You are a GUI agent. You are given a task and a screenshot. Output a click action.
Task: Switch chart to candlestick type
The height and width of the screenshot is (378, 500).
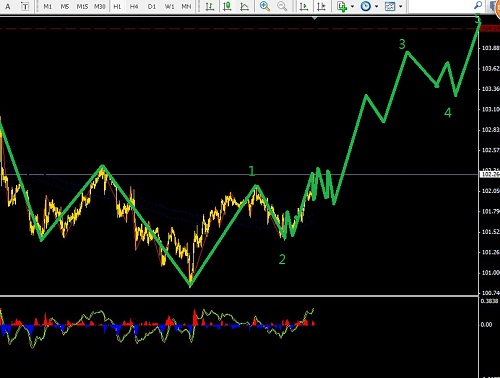tap(227, 6)
